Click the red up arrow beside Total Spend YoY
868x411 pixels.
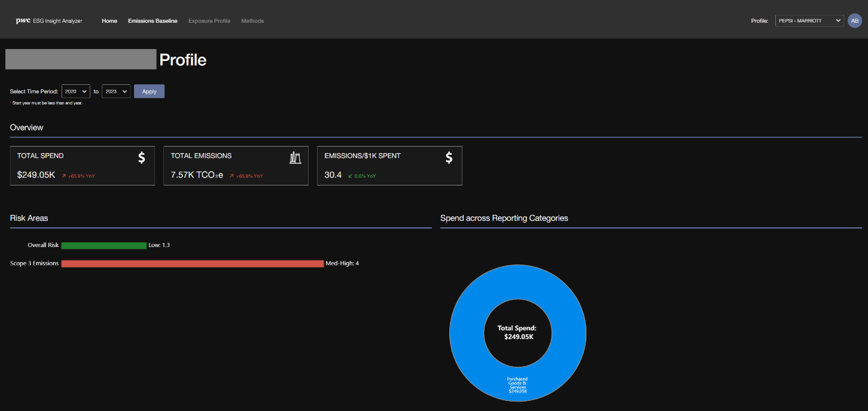point(64,176)
